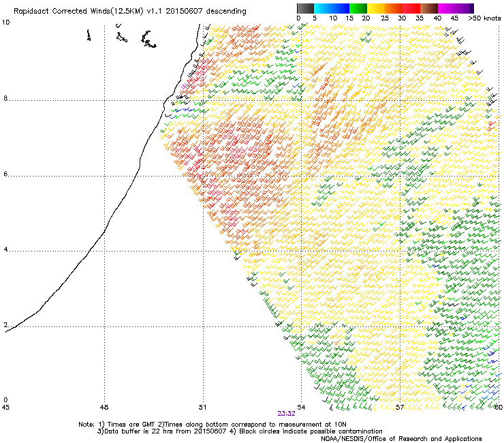Viewport: 504px width, 443px height.
Task: Click longitude axis label 48
Action: click(104, 408)
